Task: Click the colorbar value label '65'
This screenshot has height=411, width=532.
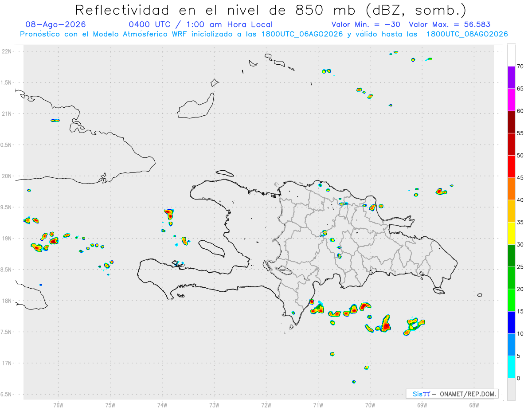Action: click(520, 89)
